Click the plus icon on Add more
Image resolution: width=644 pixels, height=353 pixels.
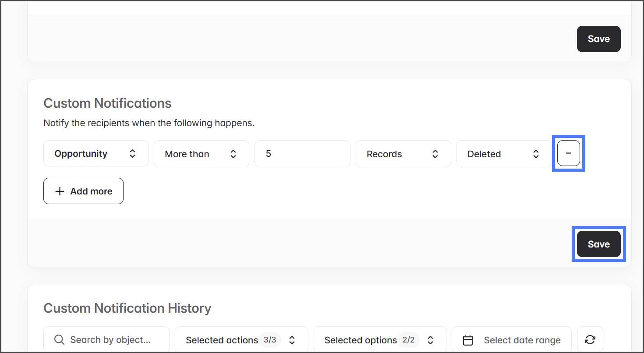(60, 191)
